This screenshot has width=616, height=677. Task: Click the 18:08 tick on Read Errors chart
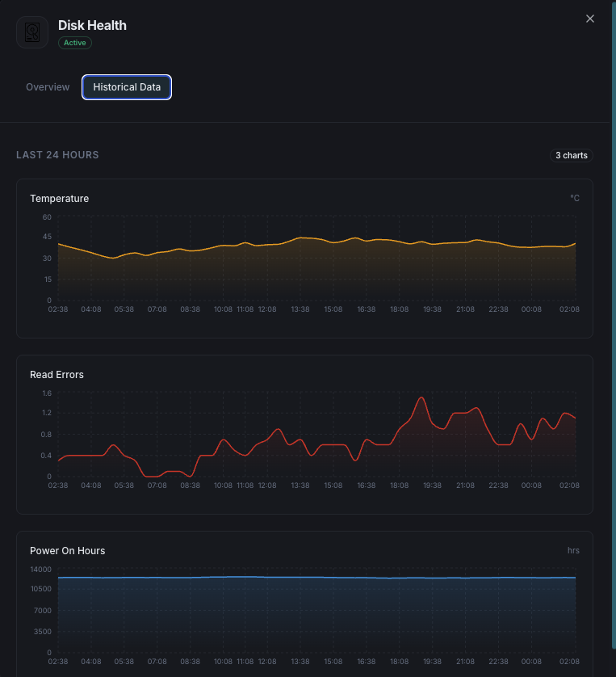point(399,486)
